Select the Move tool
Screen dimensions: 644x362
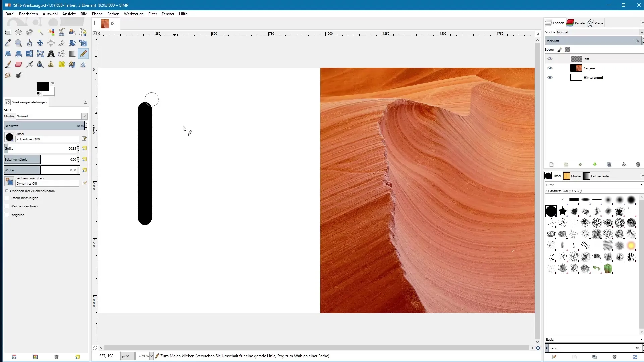[x=40, y=43]
